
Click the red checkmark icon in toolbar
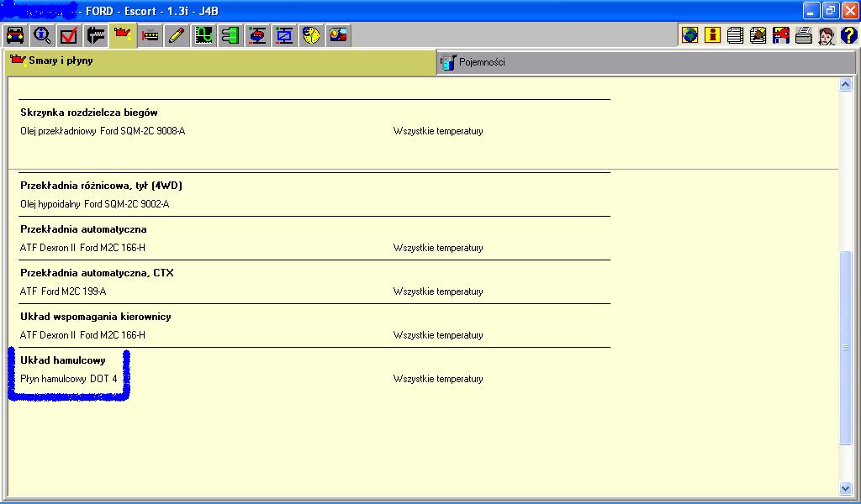[69, 35]
